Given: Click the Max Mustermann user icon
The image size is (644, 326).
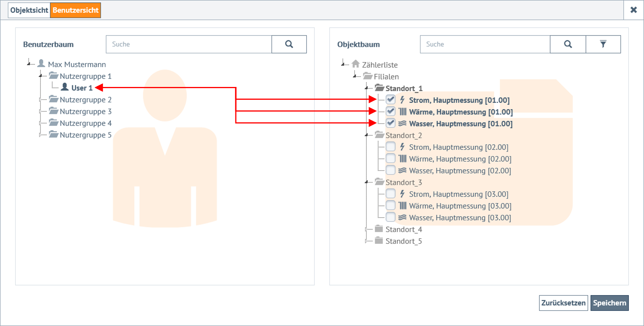Looking at the screenshot, I should pyautogui.click(x=41, y=64).
